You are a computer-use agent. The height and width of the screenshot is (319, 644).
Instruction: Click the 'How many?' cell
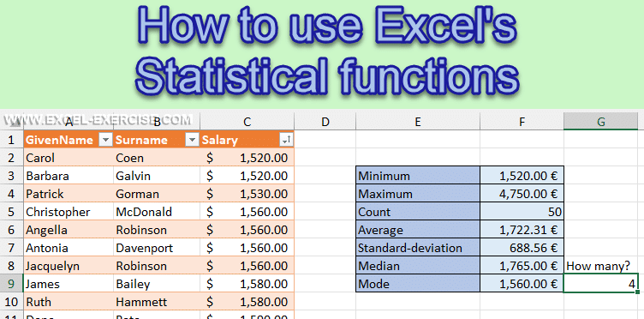[600, 266]
